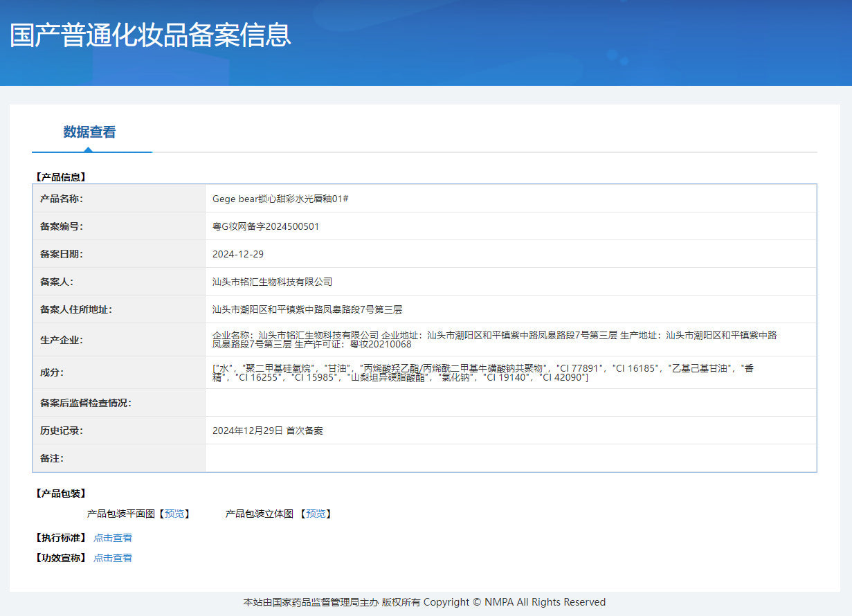Viewport: 852px width, 616px height.
Task: Click the empty 备案后监督检查情况 value cell
Action: [x=510, y=403]
